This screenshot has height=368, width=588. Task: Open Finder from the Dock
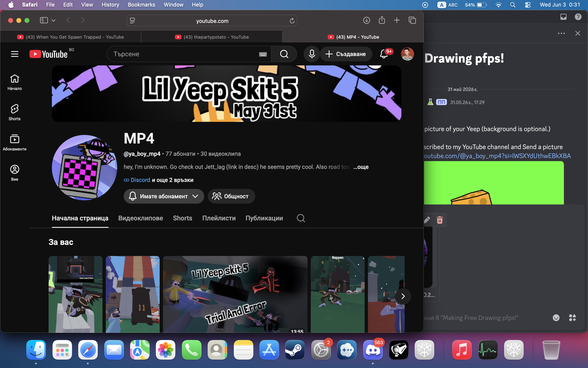click(36, 350)
